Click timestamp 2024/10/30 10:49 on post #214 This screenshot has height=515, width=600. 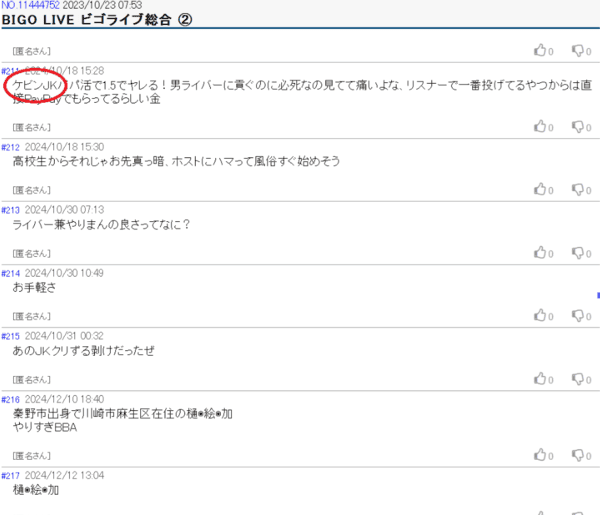pos(64,273)
